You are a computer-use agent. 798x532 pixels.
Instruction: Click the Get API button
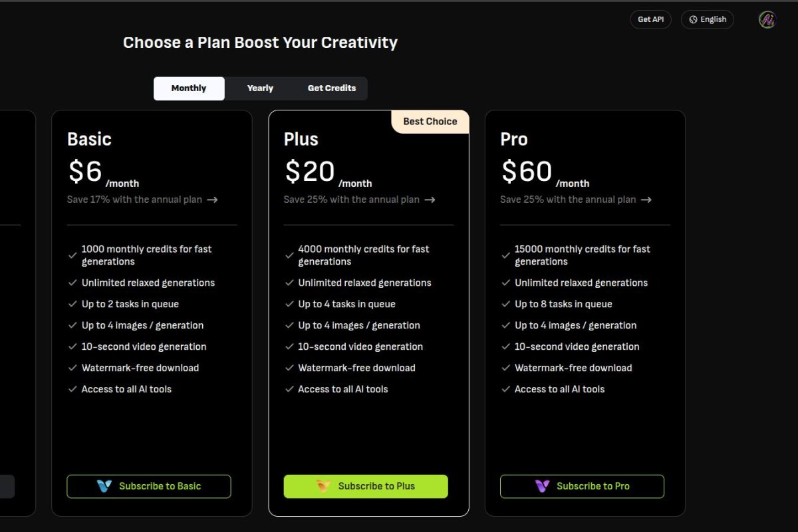tap(650, 19)
